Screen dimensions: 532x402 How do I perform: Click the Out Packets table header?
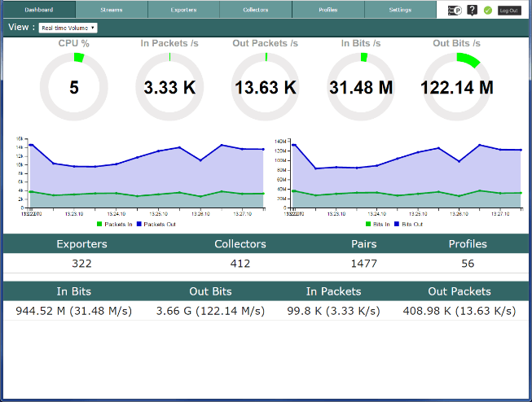click(459, 291)
